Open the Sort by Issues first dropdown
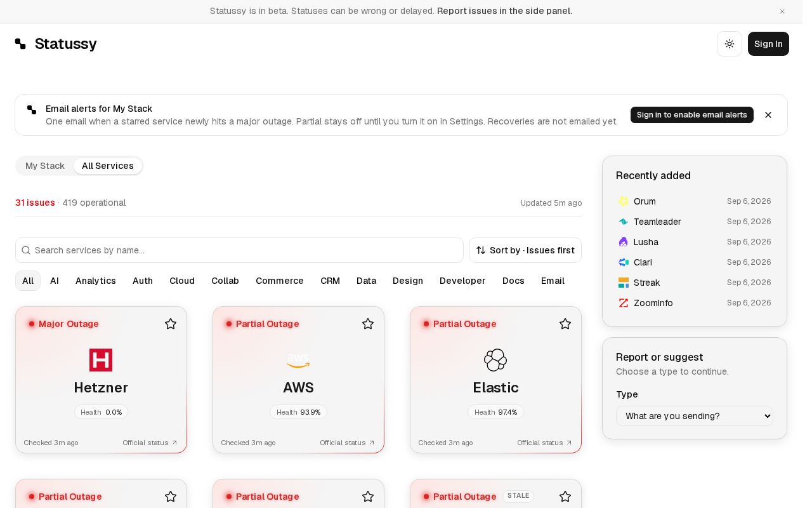The height and width of the screenshot is (508, 812). pyautogui.click(x=525, y=250)
